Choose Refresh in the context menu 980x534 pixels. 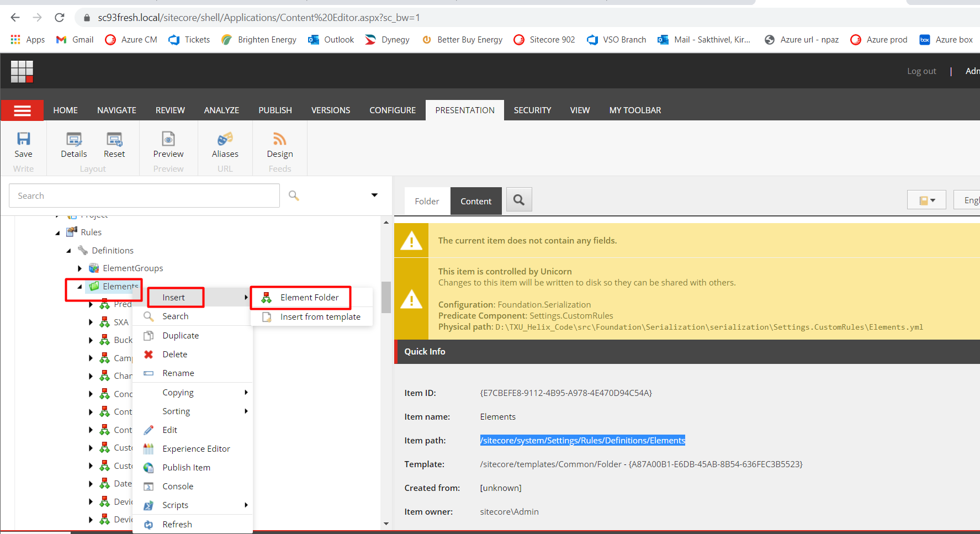[x=193, y=525]
